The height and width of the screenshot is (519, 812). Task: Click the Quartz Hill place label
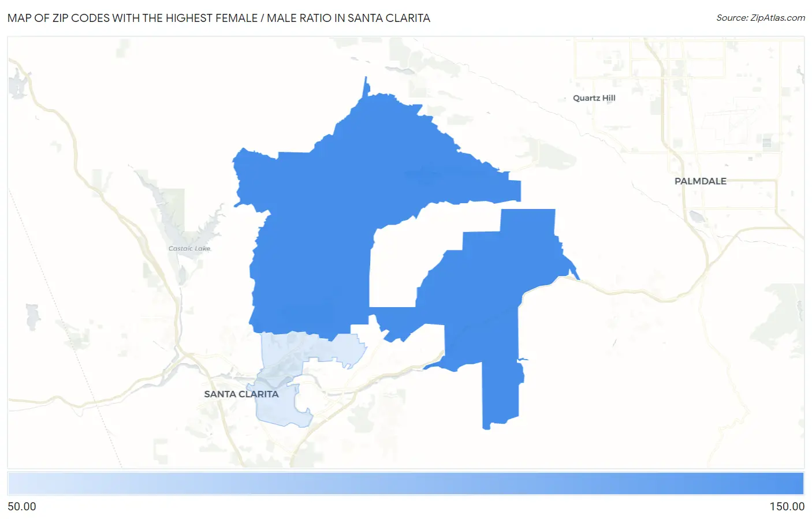pyautogui.click(x=594, y=98)
